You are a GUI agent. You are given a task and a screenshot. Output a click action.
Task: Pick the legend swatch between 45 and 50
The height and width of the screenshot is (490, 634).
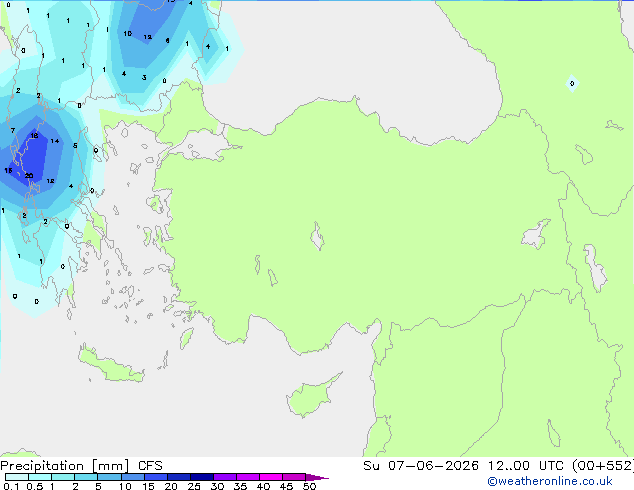(x=294, y=477)
